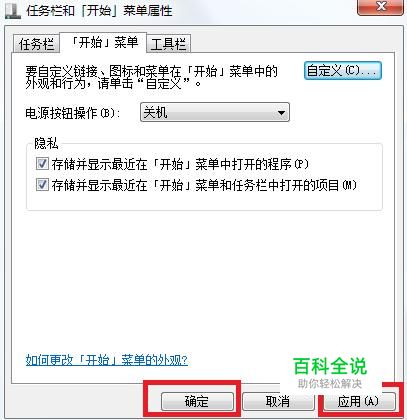Apply changes with the 应用(A) button
Screen dimensions: 407x420
[x=359, y=401]
